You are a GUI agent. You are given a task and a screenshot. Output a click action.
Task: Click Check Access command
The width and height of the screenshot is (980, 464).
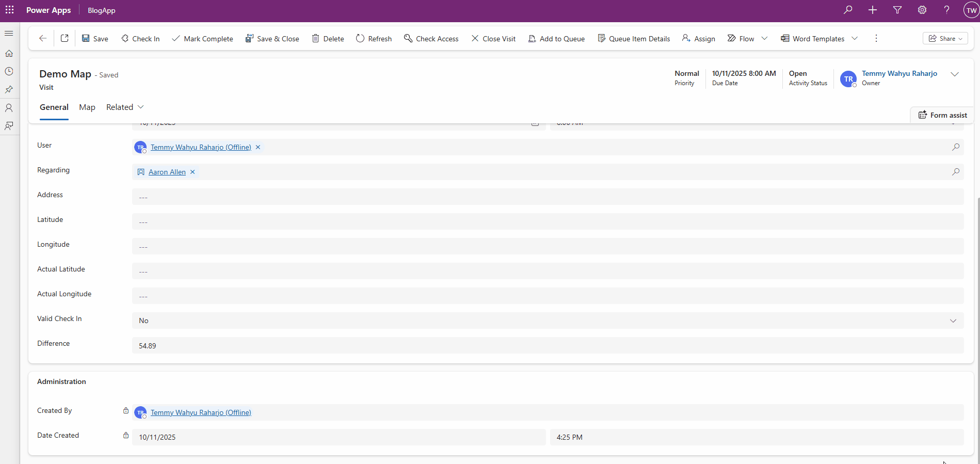[x=431, y=39]
